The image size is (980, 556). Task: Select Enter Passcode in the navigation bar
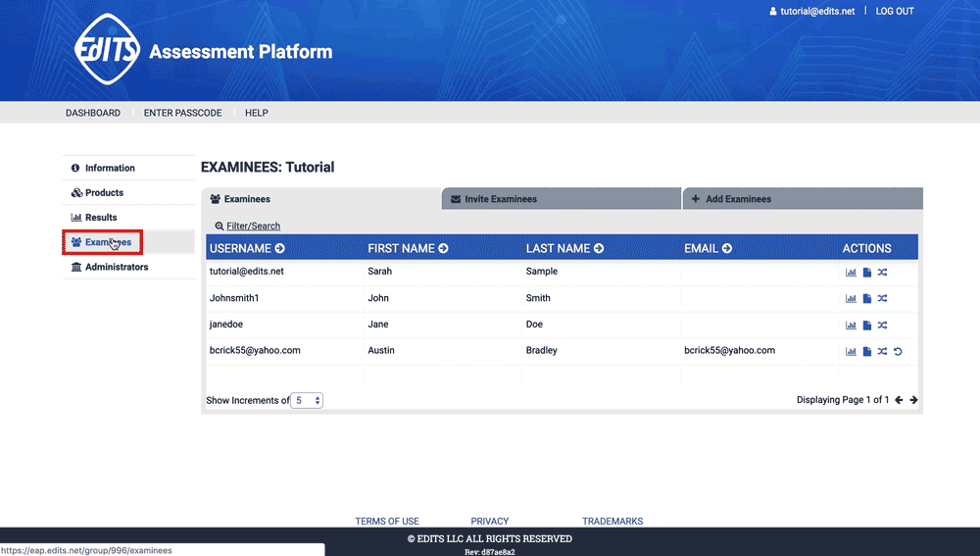coord(182,113)
